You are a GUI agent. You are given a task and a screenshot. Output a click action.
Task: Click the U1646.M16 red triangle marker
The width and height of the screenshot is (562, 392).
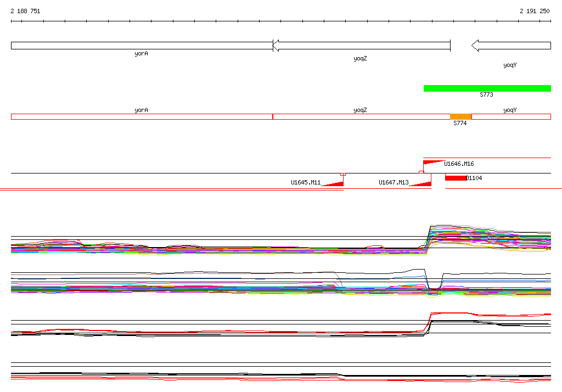pos(432,163)
